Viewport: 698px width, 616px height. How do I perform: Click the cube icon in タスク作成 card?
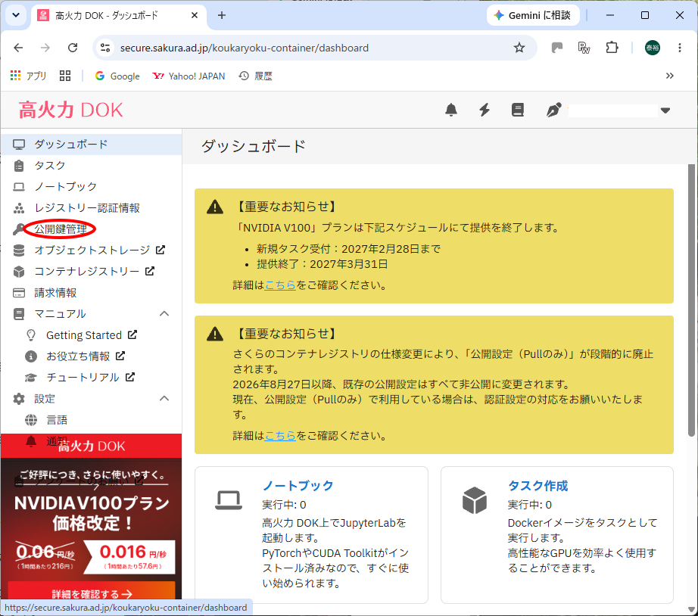(475, 500)
